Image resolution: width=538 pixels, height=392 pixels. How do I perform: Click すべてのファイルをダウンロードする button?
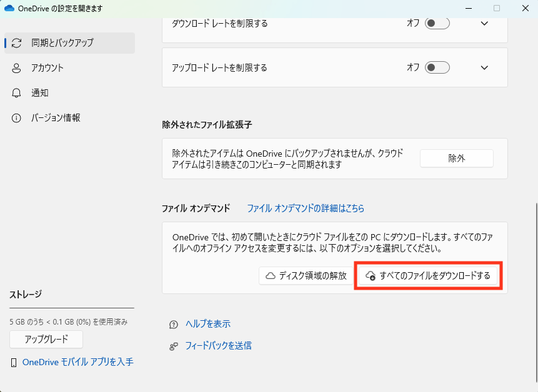coord(428,276)
